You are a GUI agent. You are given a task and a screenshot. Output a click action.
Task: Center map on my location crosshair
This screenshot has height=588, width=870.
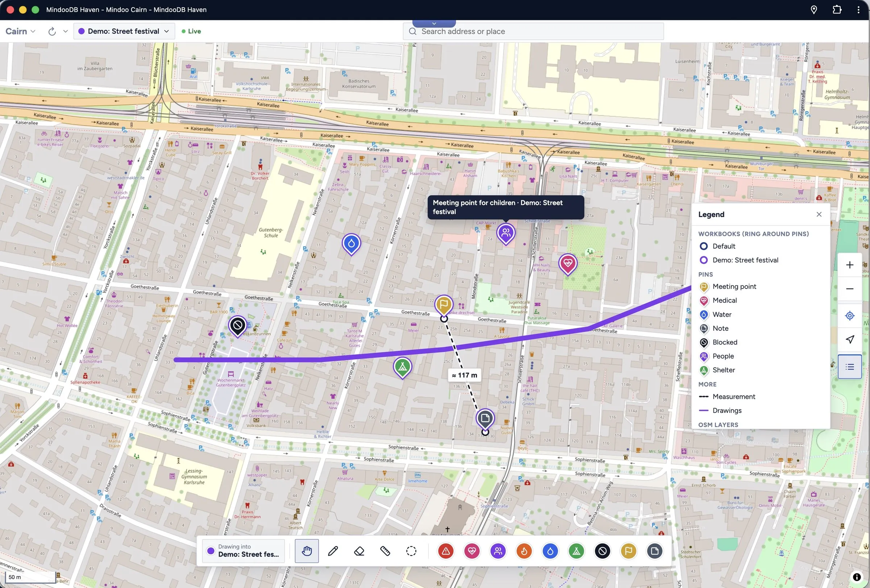(850, 315)
